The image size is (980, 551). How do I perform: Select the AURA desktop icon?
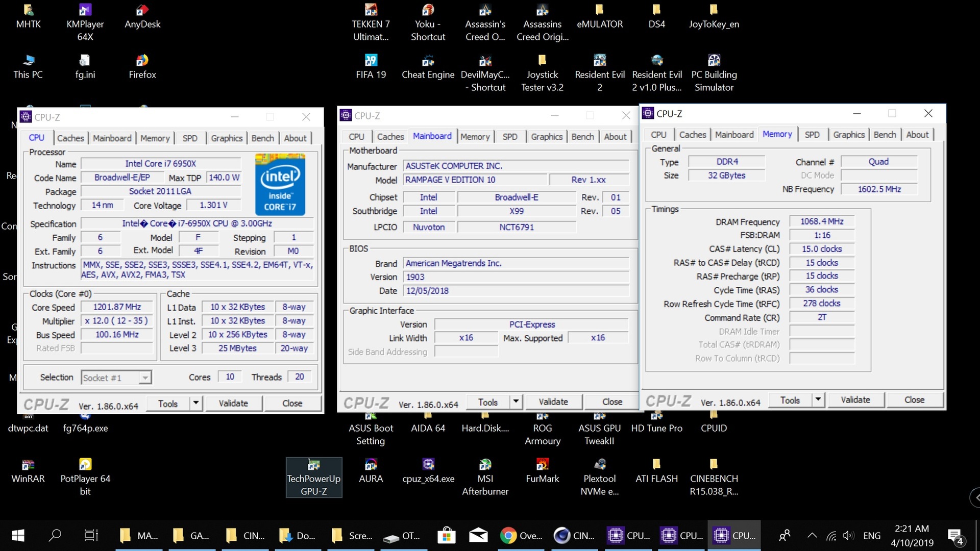click(x=371, y=471)
